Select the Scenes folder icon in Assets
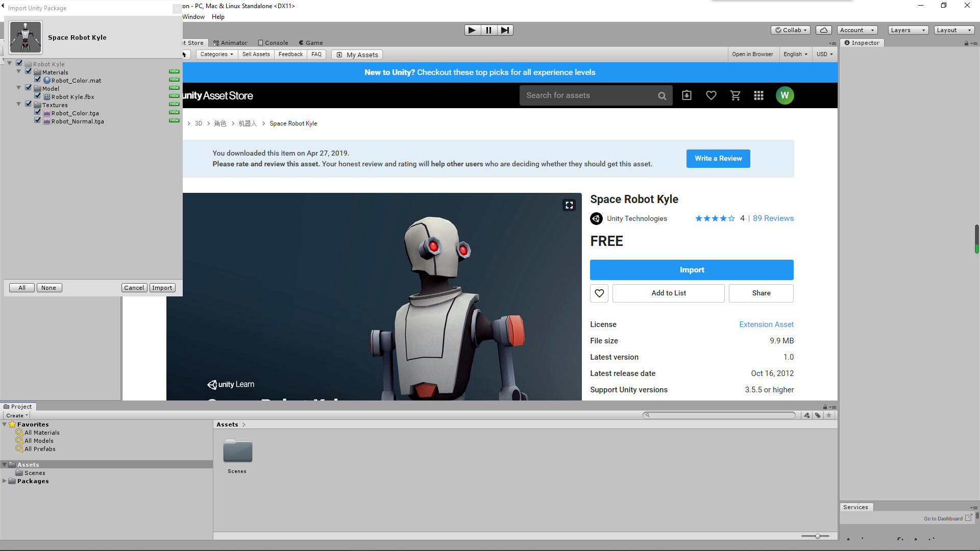The height and width of the screenshot is (551, 980). [x=237, y=451]
